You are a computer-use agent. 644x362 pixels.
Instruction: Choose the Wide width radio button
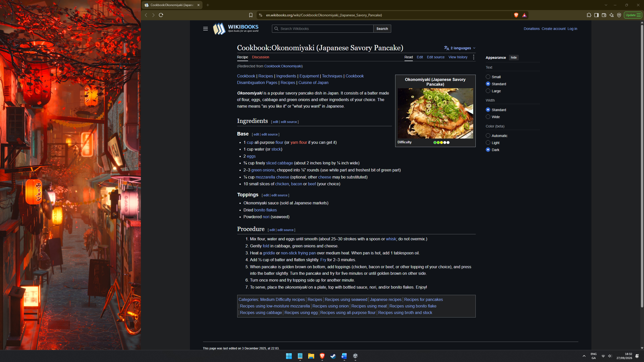[488, 117]
